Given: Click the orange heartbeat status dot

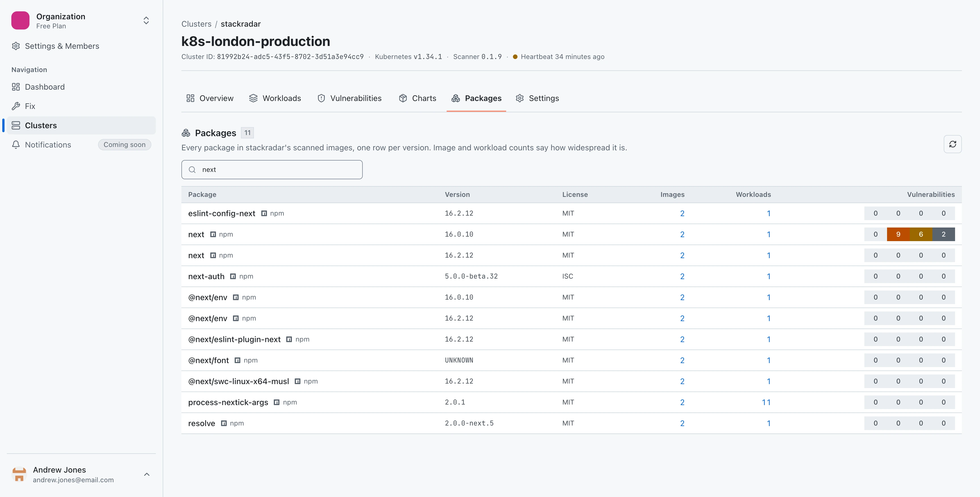Looking at the screenshot, I should click(515, 57).
